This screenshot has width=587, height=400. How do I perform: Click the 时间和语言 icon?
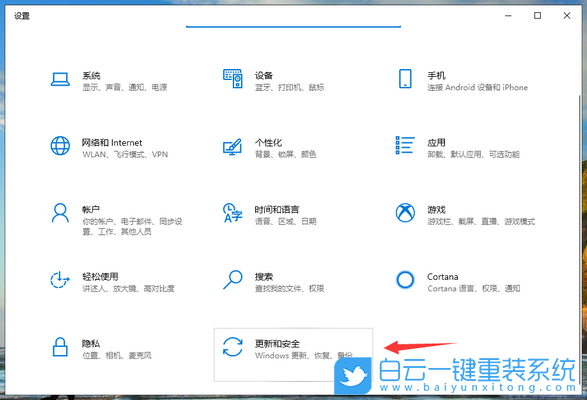232,213
